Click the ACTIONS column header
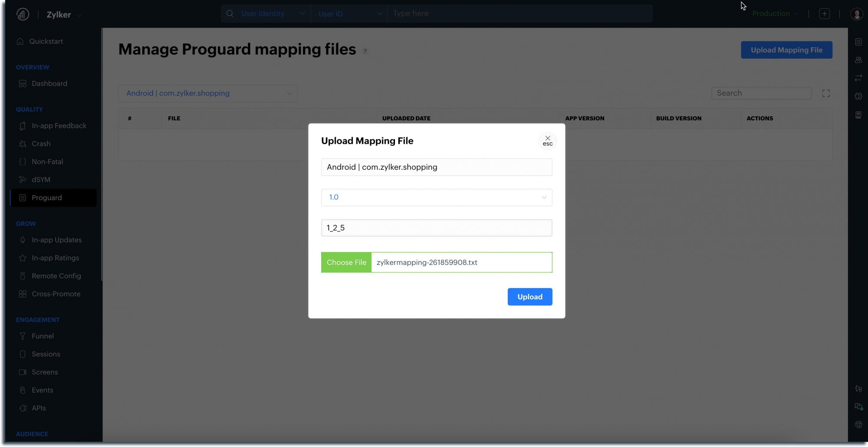The width and height of the screenshot is (868, 447). [x=760, y=118]
